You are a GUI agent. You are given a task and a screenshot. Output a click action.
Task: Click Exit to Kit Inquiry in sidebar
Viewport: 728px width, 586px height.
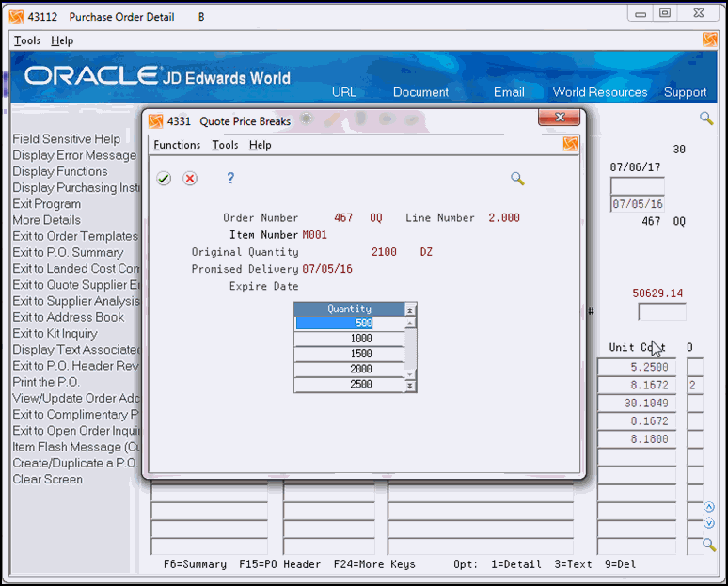pos(55,334)
